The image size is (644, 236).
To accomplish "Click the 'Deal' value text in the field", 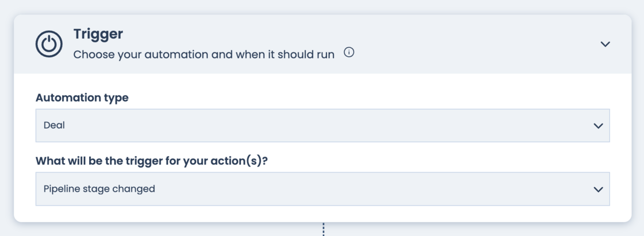I will click(54, 125).
